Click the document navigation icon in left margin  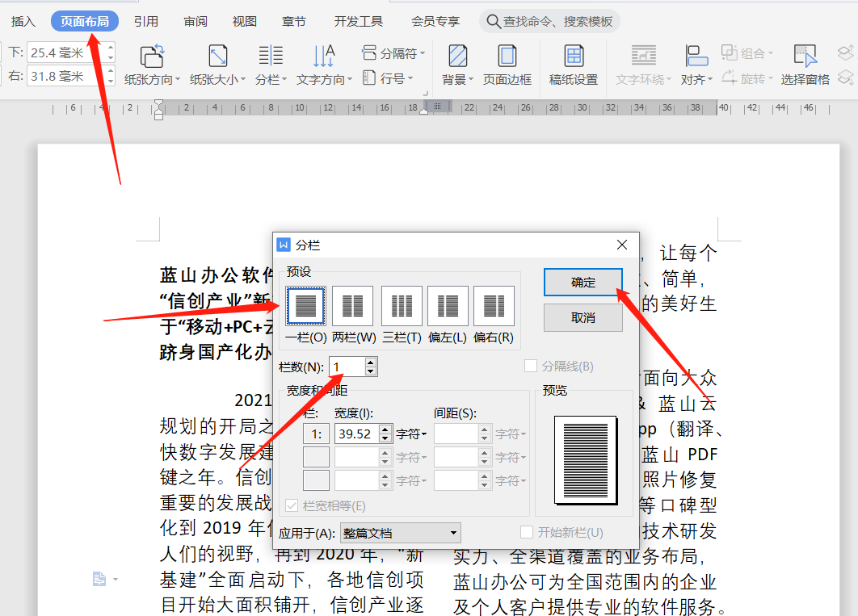pyautogui.click(x=99, y=579)
